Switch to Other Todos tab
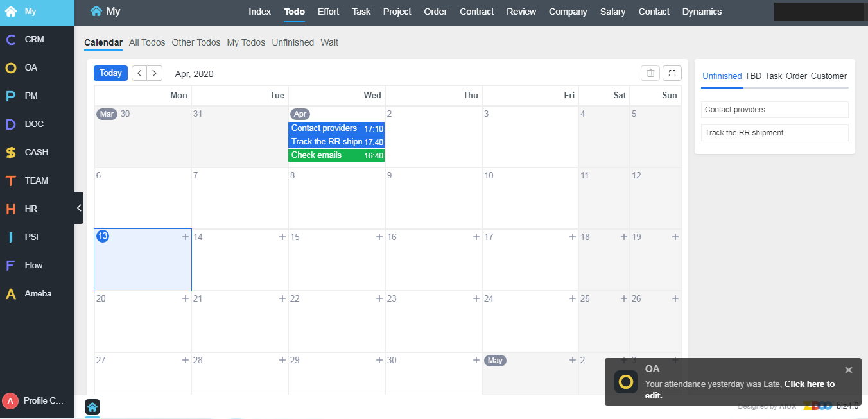The image size is (868, 419). pos(196,42)
